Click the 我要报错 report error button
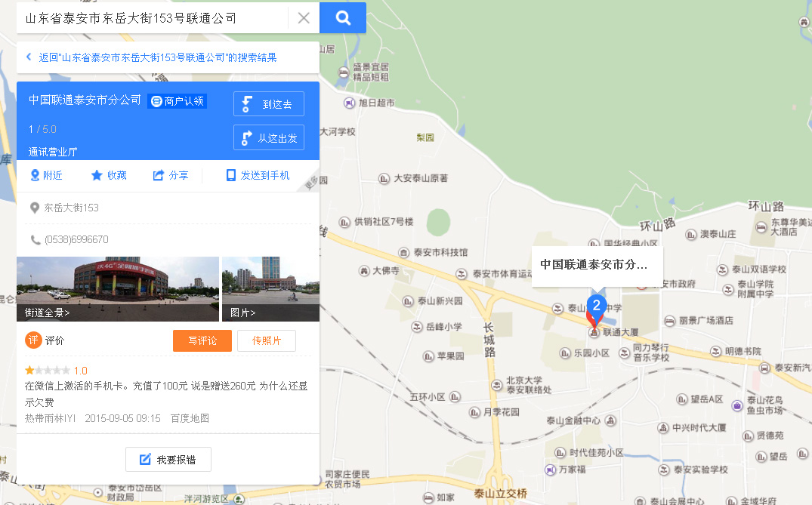The image size is (812, 505). click(x=168, y=460)
